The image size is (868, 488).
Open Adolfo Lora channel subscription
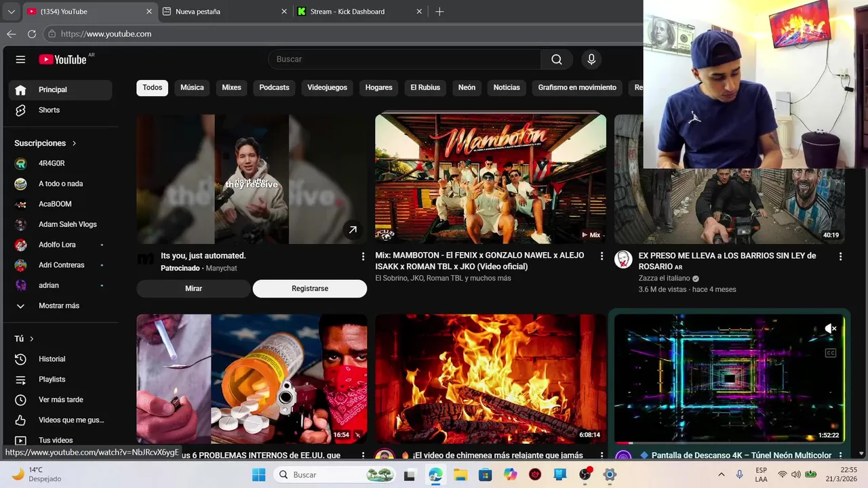pyautogui.click(x=60, y=245)
